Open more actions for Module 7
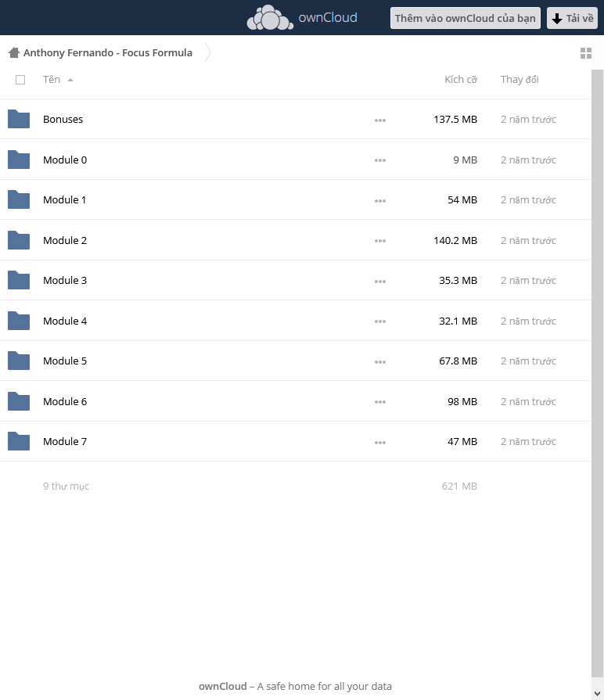 pos(380,443)
